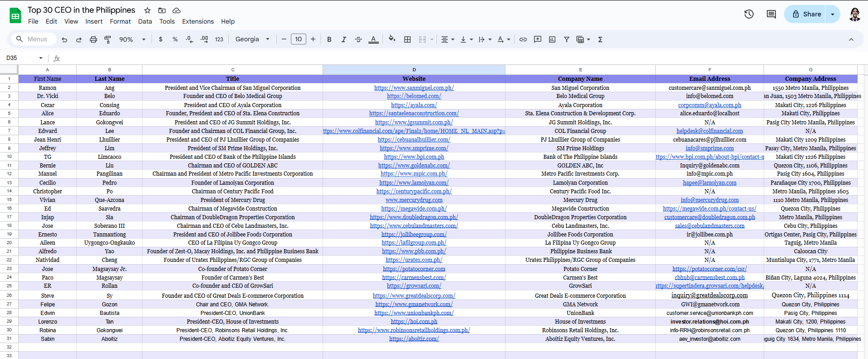Open the Extensions menu
The height and width of the screenshot is (359, 868).
coord(198,21)
